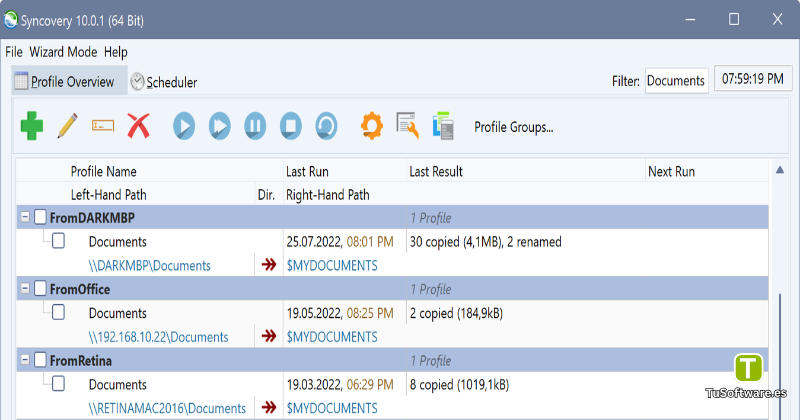Click the \\DARKMBP\Documents path link
The height and width of the screenshot is (420, 800).
point(149,266)
